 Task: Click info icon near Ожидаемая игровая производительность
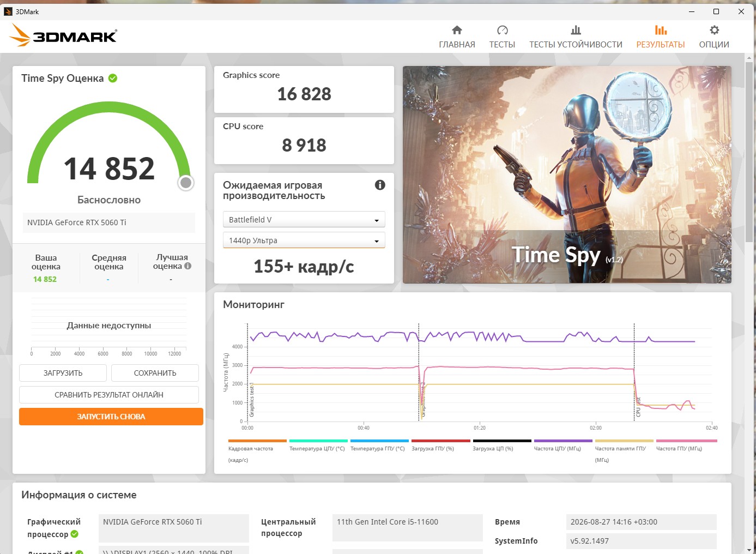tap(380, 185)
